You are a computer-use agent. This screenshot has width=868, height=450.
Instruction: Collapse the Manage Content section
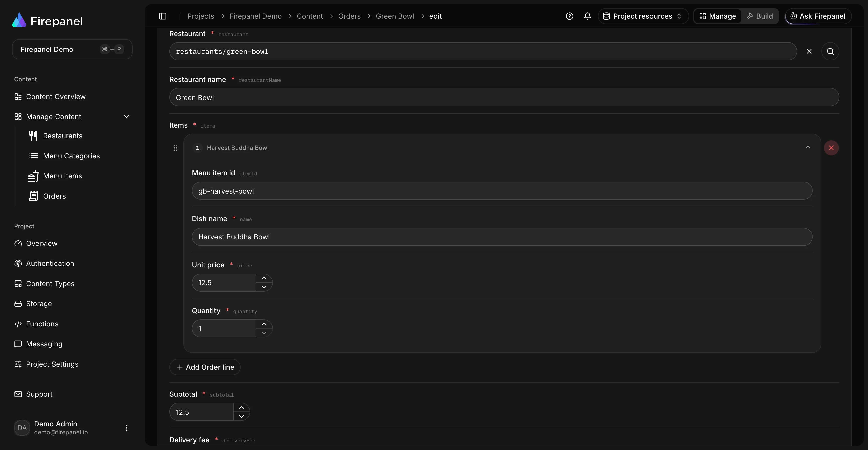(127, 117)
